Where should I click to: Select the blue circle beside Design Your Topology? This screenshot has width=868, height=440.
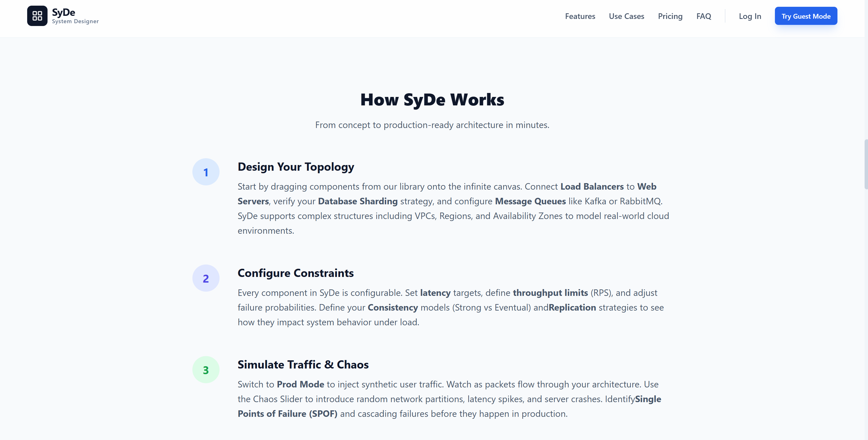[206, 172]
